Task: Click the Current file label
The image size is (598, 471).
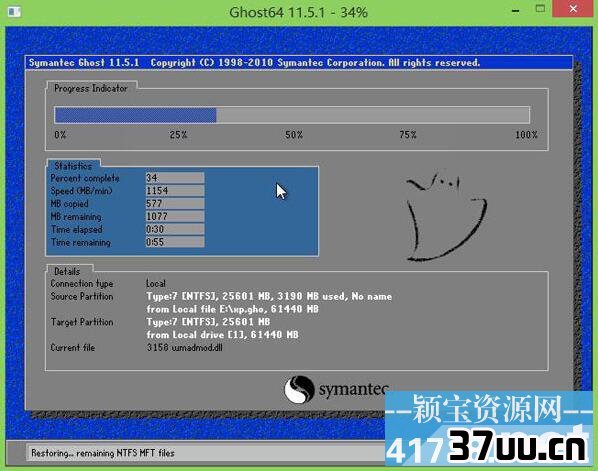Action: click(72, 348)
